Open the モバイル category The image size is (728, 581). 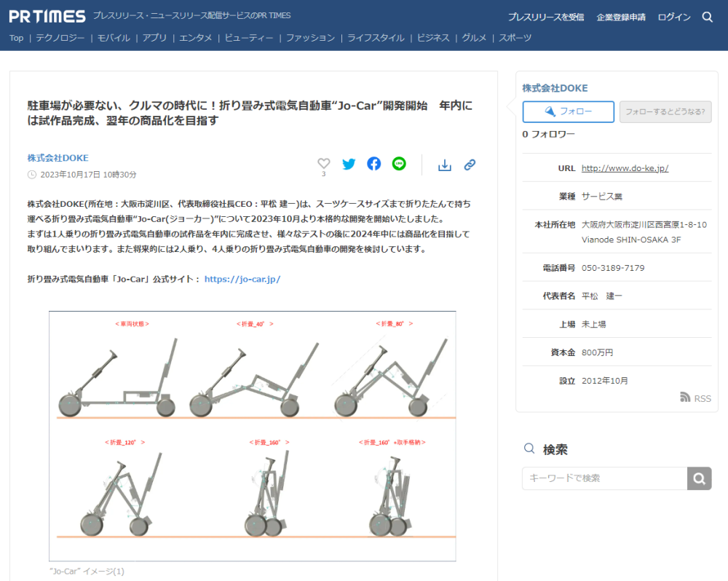click(114, 38)
